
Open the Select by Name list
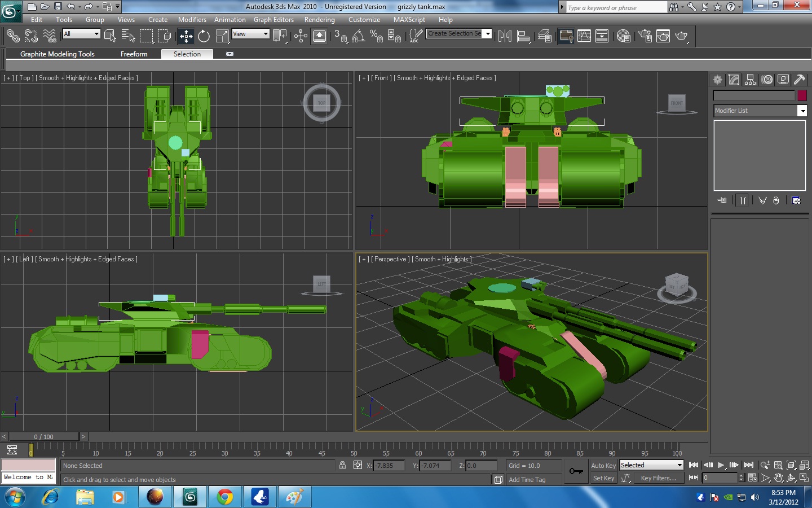(x=128, y=36)
